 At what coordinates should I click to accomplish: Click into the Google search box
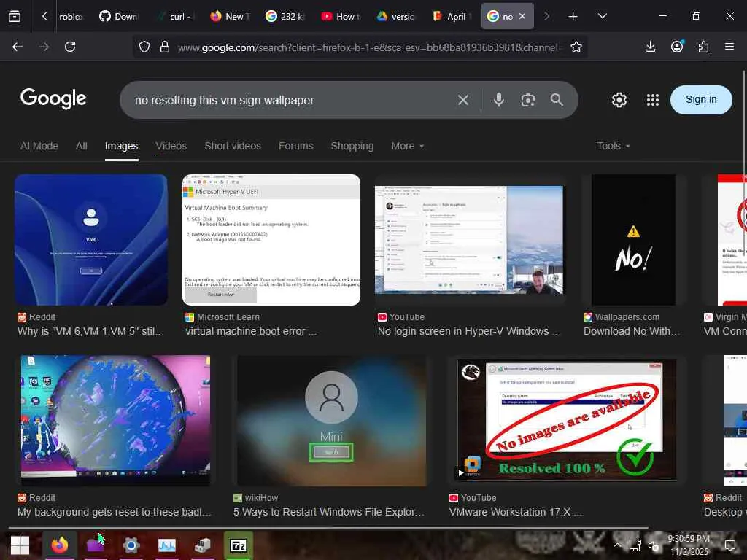[290, 100]
